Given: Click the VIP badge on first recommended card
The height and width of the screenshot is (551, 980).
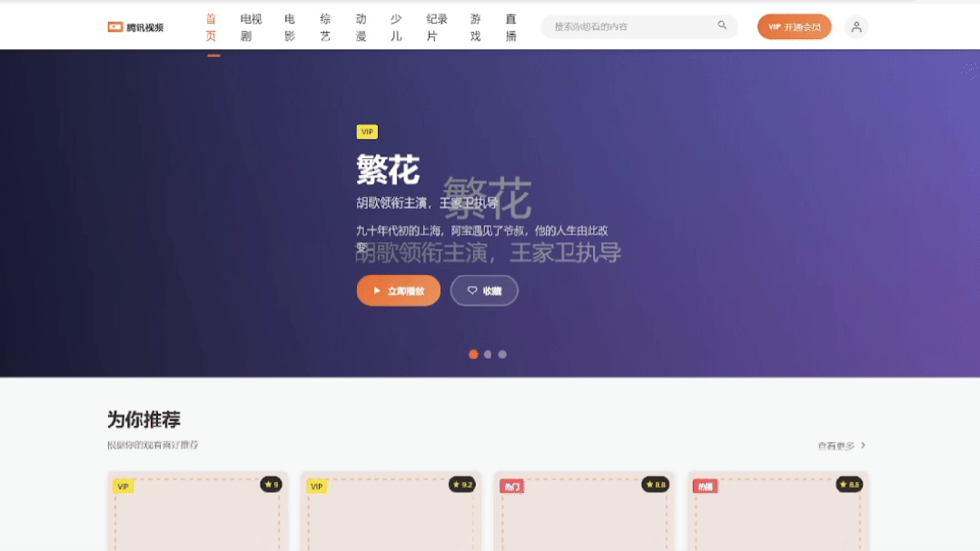Looking at the screenshot, I should pyautogui.click(x=123, y=486).
